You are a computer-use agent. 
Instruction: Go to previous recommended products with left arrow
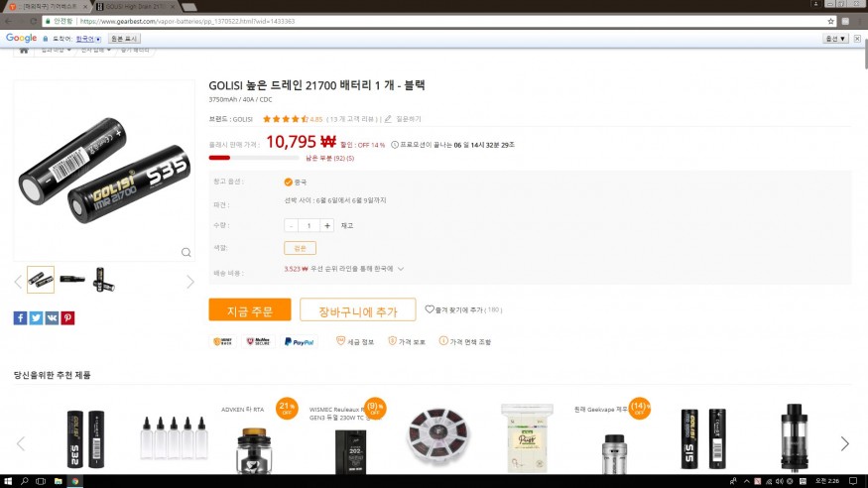[x=21, y=443]
